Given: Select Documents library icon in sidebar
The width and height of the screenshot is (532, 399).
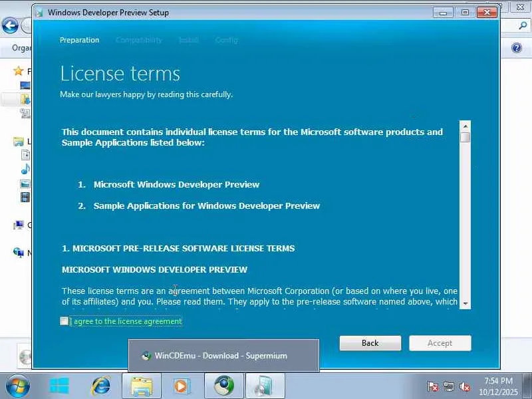Looking at the screenshot, I should click(25, 155).
